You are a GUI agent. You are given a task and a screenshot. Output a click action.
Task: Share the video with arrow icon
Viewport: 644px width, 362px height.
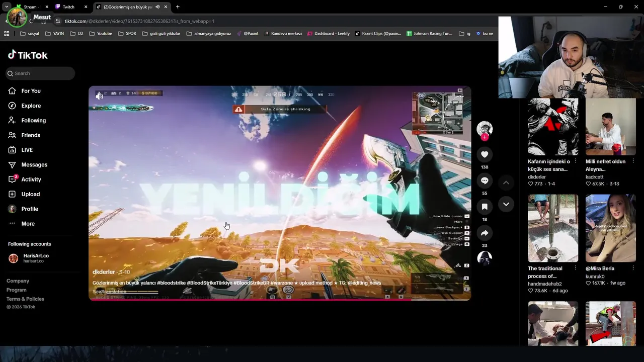coord(485,233)
